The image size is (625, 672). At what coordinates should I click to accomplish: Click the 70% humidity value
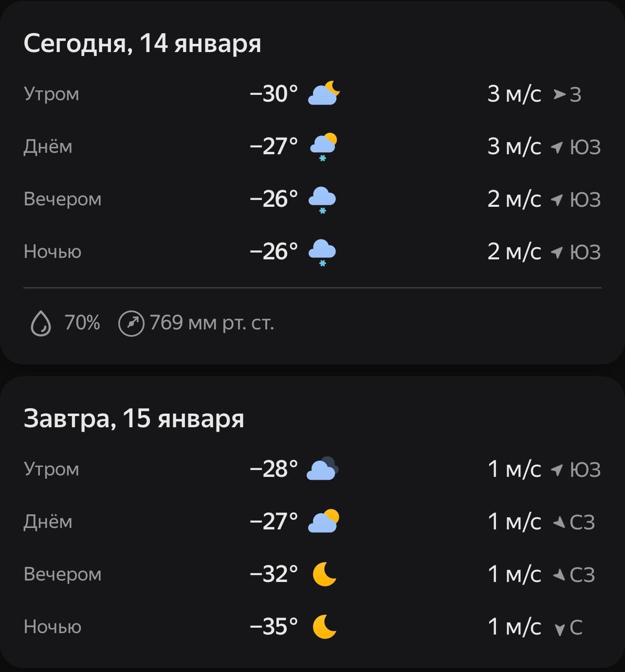click(82, 323)
